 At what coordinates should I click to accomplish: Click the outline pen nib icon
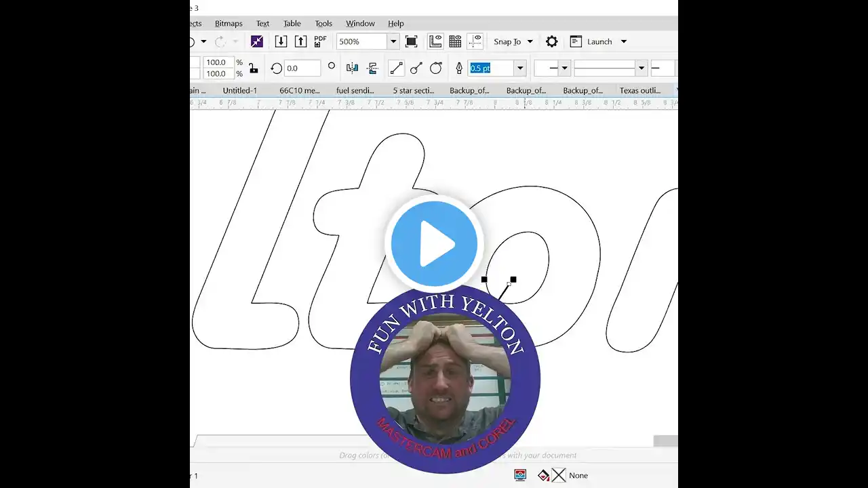(x=459, y=68)
